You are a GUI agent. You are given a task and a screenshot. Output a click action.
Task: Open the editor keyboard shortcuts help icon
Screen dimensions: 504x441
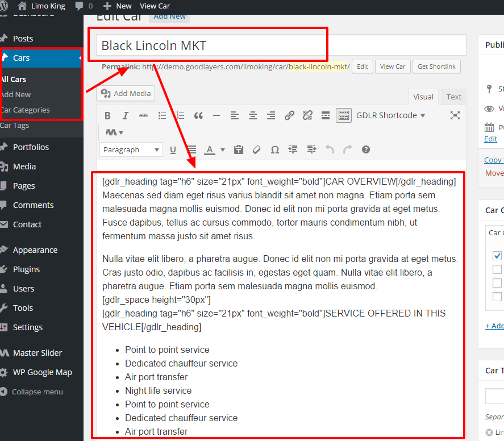366,150
